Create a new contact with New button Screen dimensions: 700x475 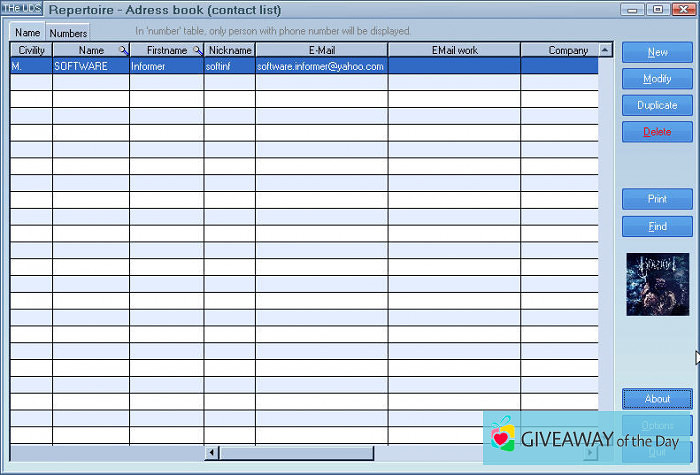click(x=657, y=52)
